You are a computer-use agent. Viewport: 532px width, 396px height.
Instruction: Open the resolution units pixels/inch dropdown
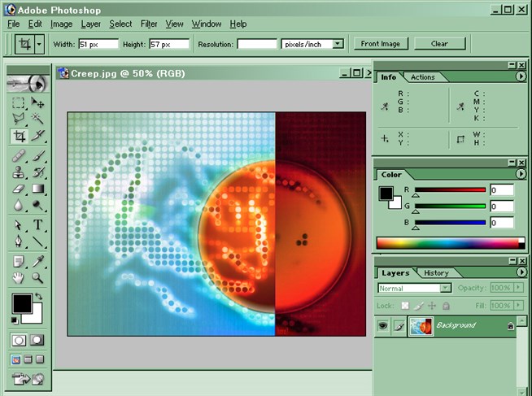tap(338, 44)
